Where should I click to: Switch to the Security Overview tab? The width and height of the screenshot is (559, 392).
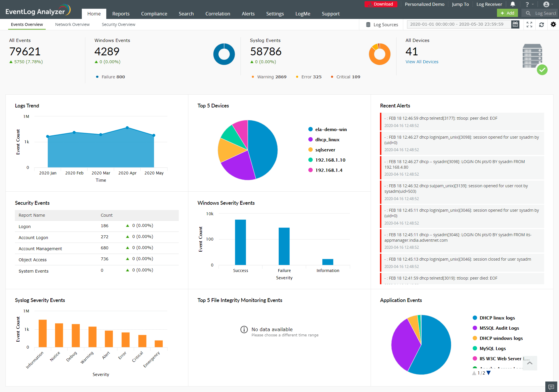(118, 24)
